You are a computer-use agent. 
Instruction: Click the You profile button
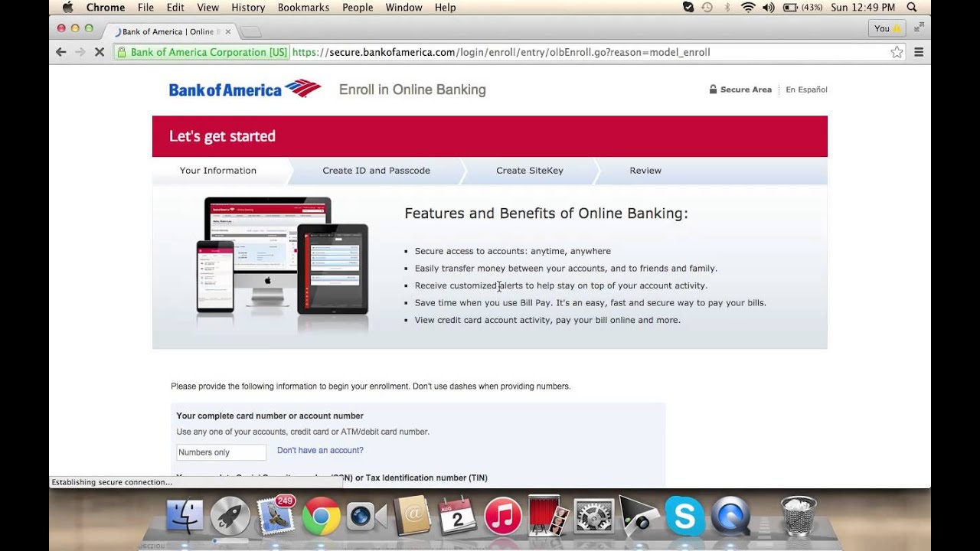pos(888,28)
